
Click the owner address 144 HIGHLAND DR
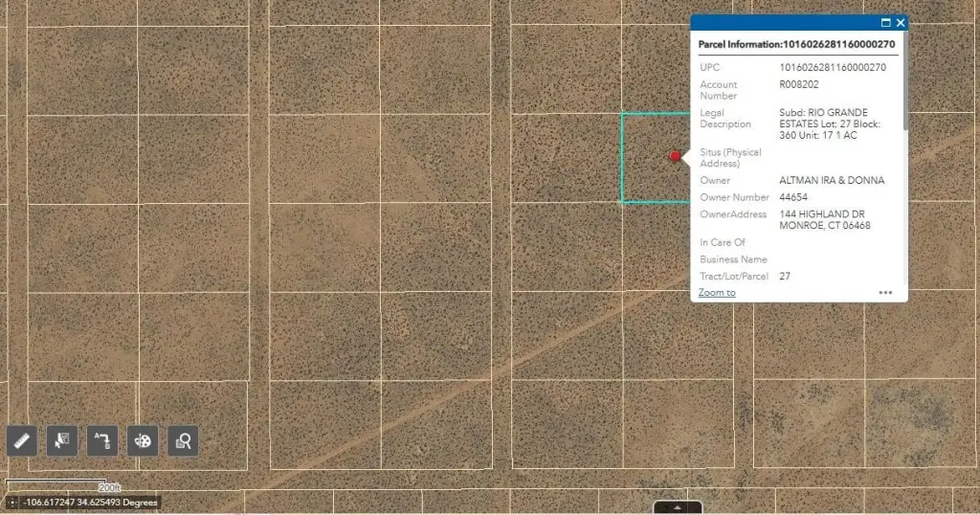822,214
